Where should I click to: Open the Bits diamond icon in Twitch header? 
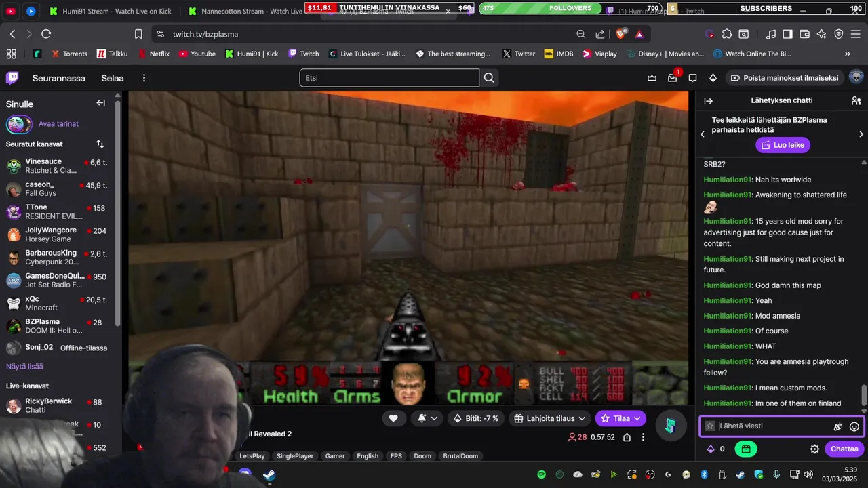[713, 78]
